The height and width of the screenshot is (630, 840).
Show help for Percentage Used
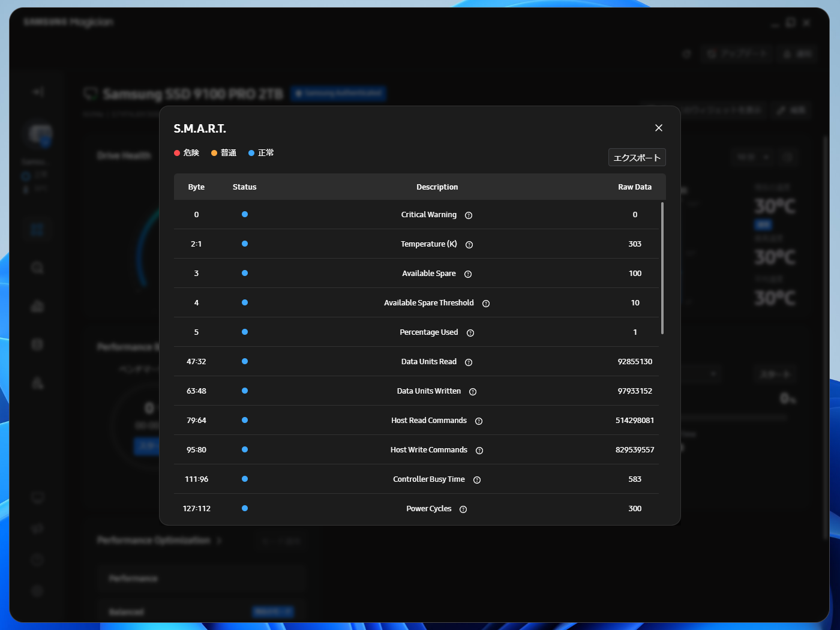tap(470, 333)
